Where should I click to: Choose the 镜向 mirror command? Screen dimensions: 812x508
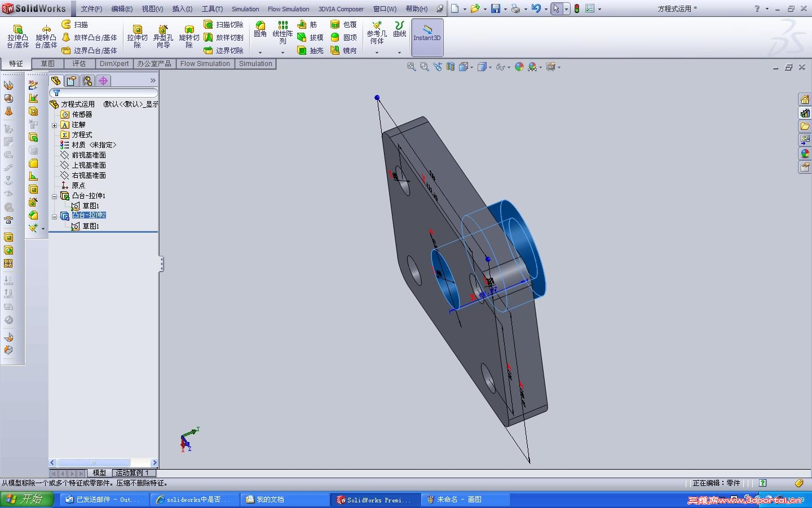[x=343, y=50]
